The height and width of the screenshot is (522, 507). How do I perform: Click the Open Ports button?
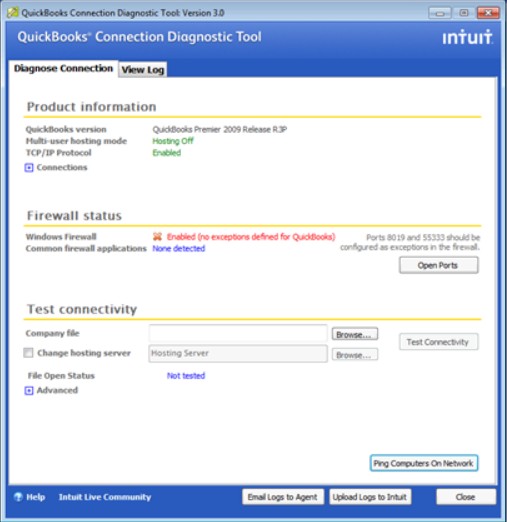click(438, 265)
